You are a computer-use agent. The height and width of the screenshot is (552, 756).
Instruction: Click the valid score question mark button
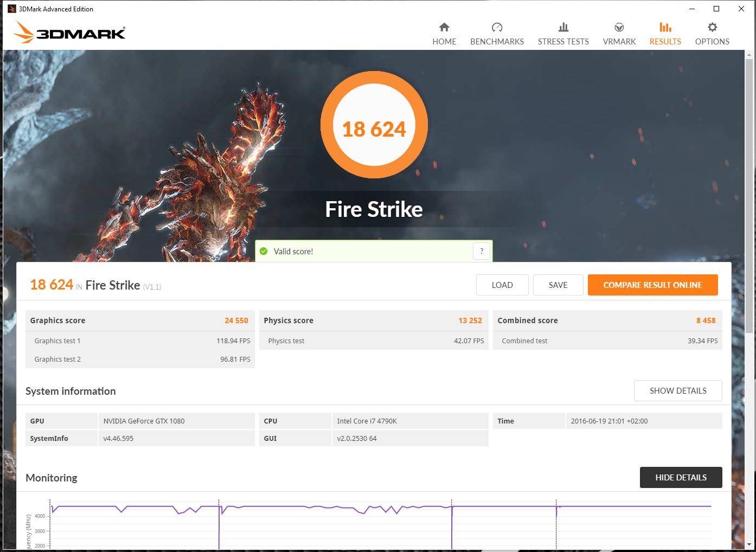click(x=482, y=251)
